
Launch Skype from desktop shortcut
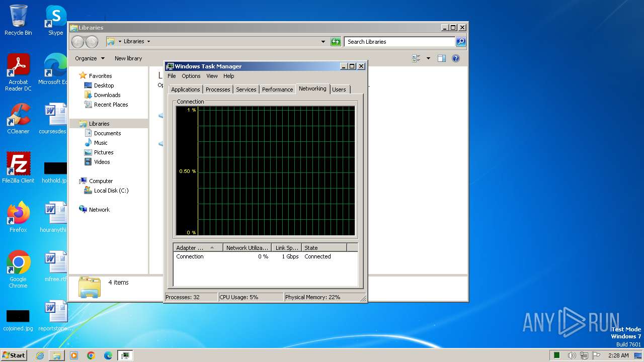point(56,20)
